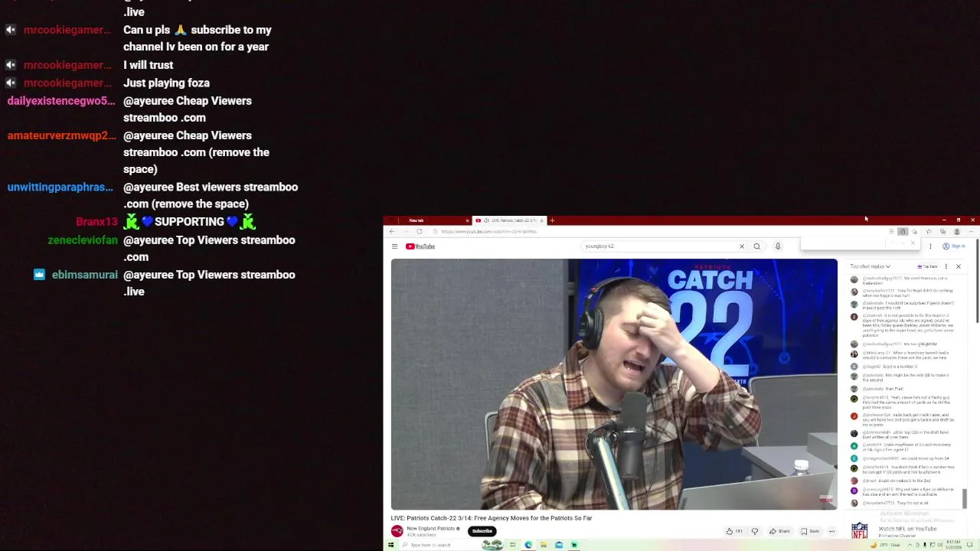Click the Patriots Catch-22 video player
Viewport: 980px width, 551px height.
click(614, 384)
